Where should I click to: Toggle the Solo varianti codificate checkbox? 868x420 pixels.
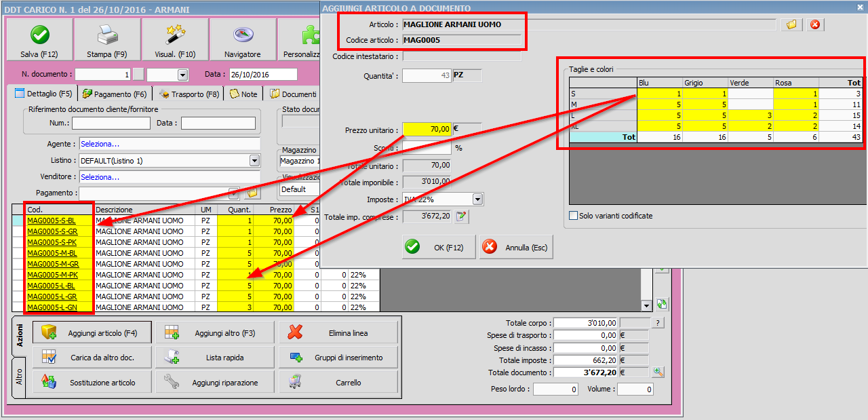coord(574,216)
